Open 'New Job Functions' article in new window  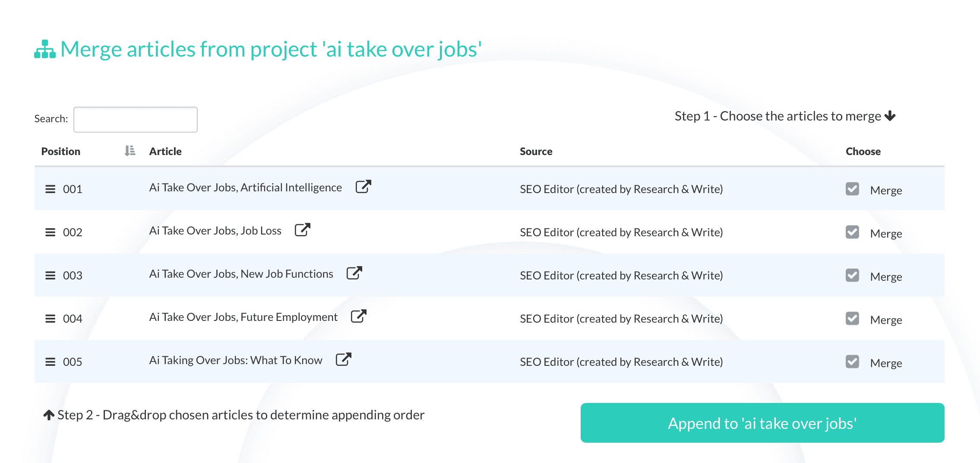354,273
